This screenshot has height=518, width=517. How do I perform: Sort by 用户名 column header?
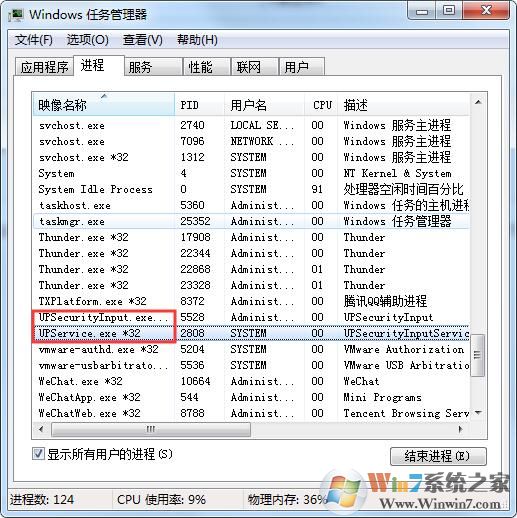[264, 105]
